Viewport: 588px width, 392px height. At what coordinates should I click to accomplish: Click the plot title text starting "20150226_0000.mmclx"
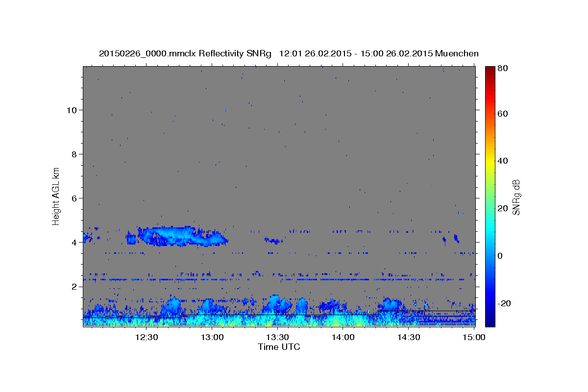coord(289,53)
